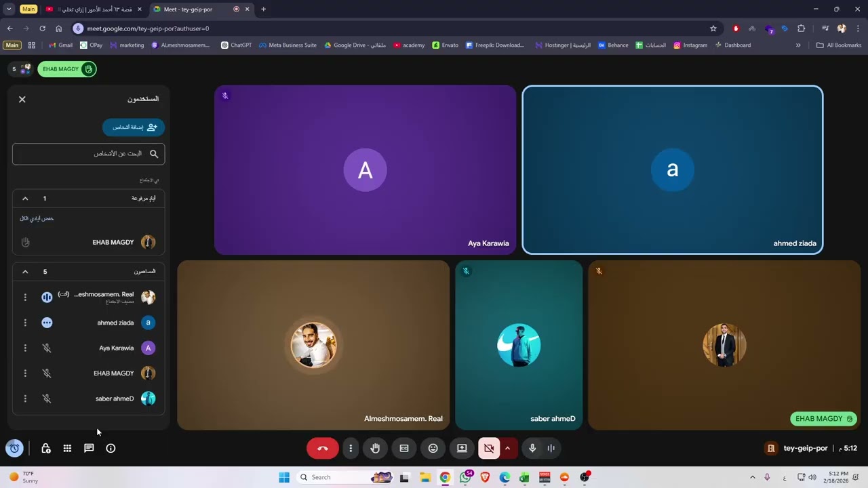Select the Aya Karawia video tile
The image size is (868, 488).
366,169
